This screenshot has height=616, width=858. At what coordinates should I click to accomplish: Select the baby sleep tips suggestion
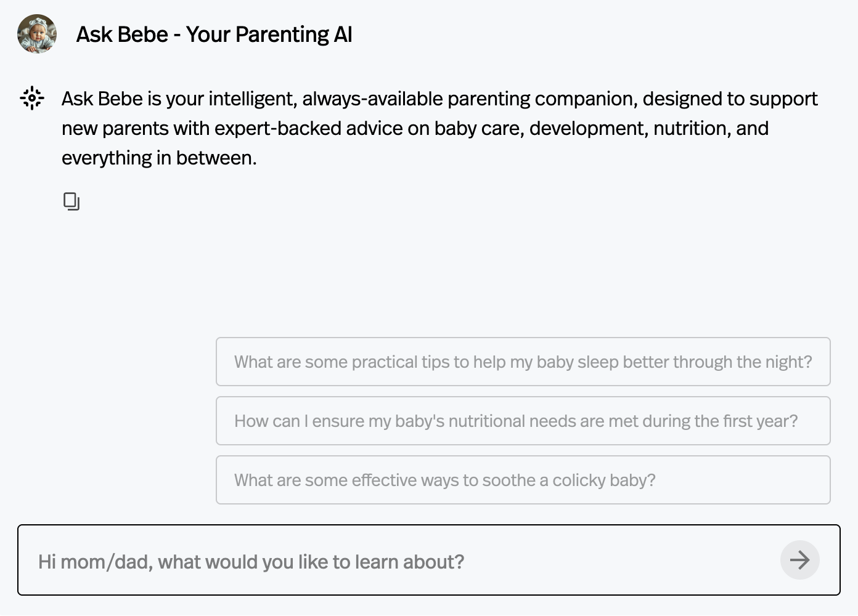(x=523, y=362)
